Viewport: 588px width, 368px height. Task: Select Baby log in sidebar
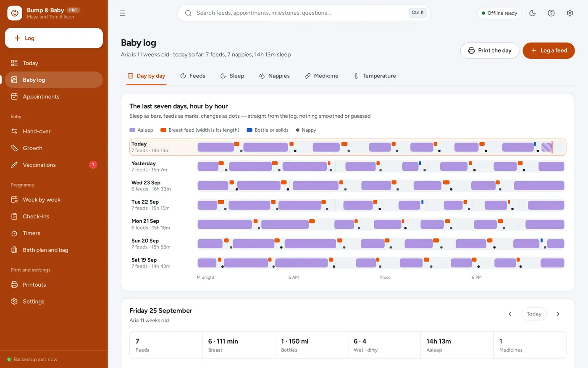(54, 80)
